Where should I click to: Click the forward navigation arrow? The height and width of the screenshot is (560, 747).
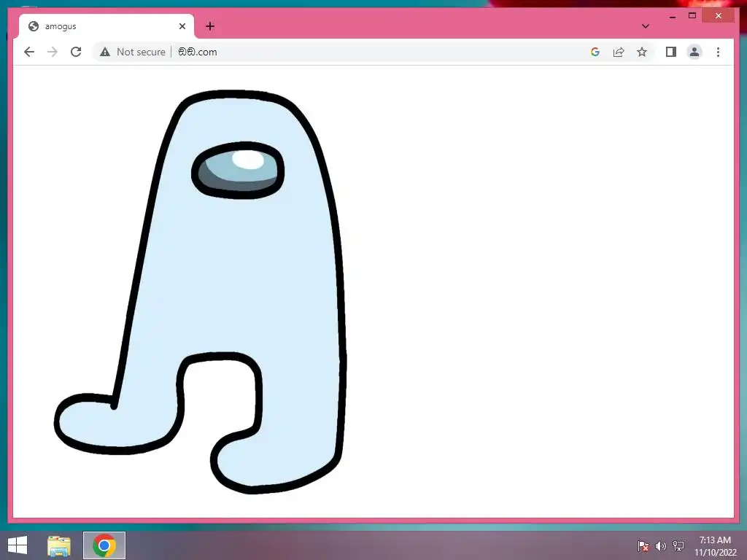(x=53, y=52)
